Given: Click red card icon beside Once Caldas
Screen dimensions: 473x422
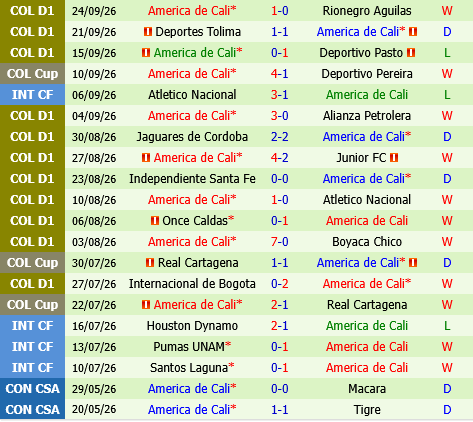Looking at the screenshot, I should (x=155, y=221).
